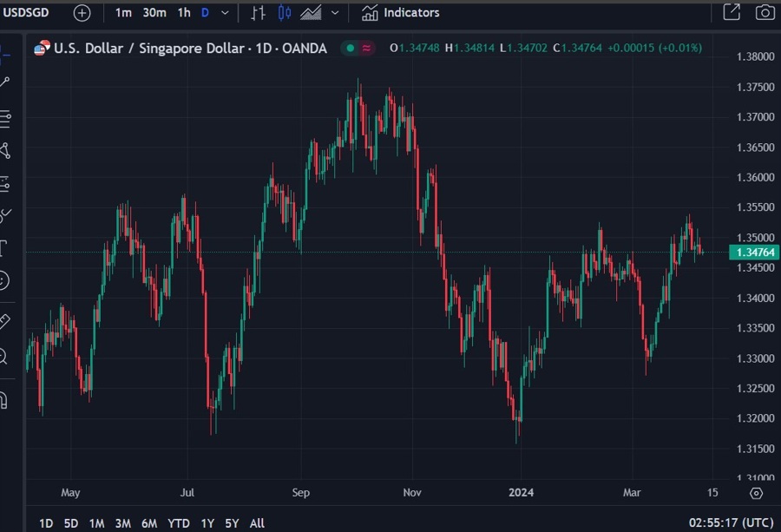The image size is (781, 532).
Task: Click the 02:55:17 (UTC) timezone clock
Action: 731,522
